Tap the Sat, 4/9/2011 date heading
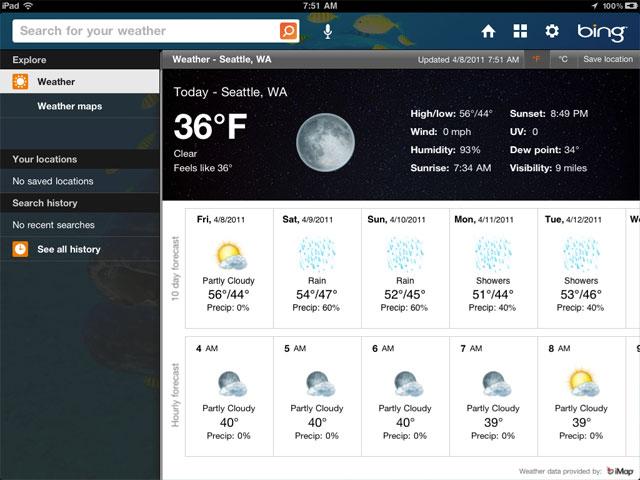The image size is (640, 480). click(x=307, y=220)
